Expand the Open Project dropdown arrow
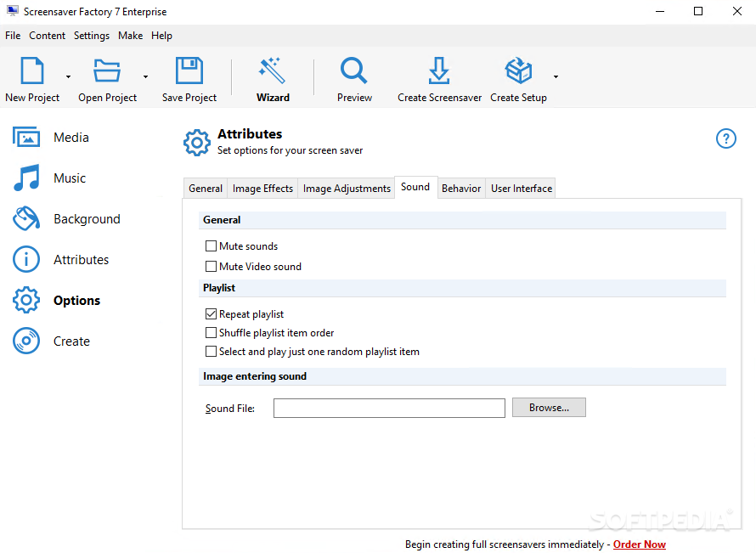756x553 pixels. 145,76
